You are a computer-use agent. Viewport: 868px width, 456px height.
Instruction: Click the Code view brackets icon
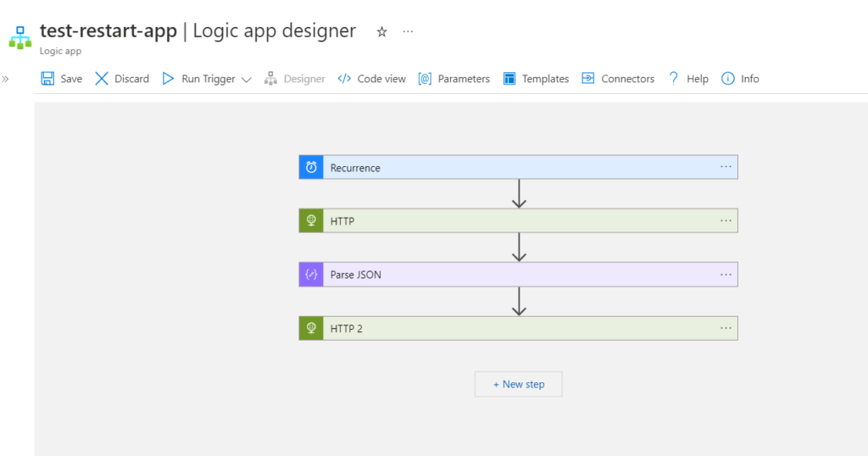point(344,79)
